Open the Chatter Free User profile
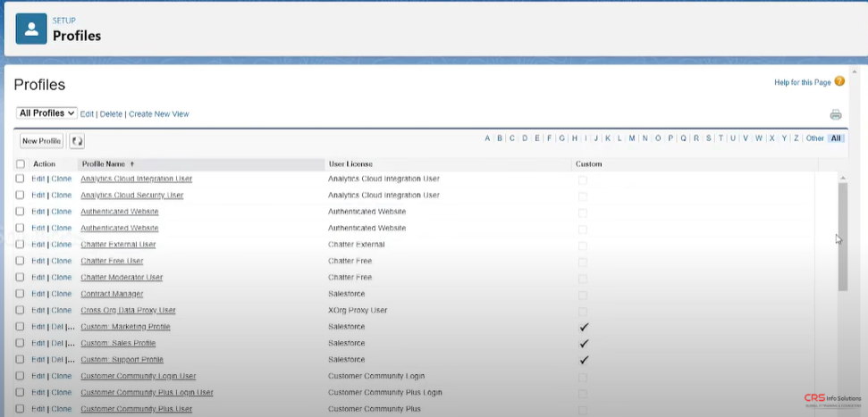 tap(112, 261)
